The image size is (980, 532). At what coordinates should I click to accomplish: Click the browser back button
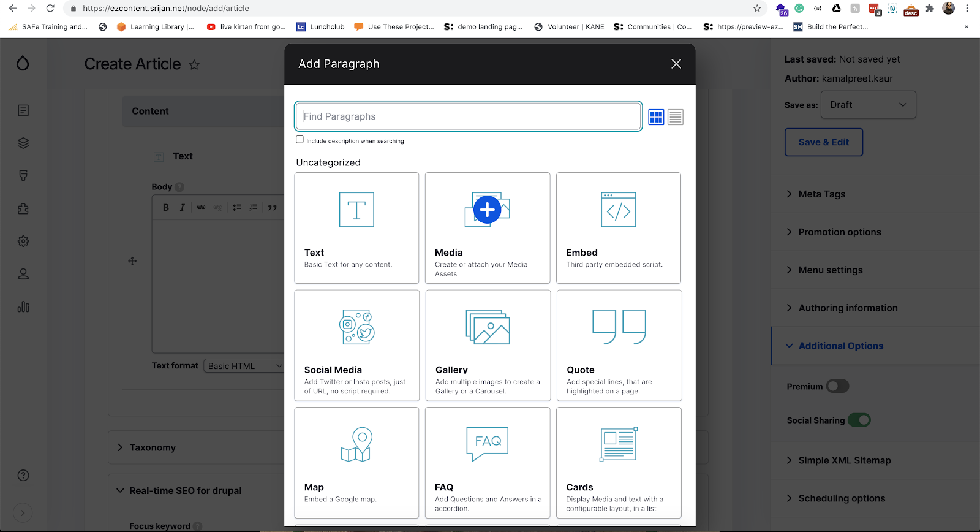click(x=13, y=9)
